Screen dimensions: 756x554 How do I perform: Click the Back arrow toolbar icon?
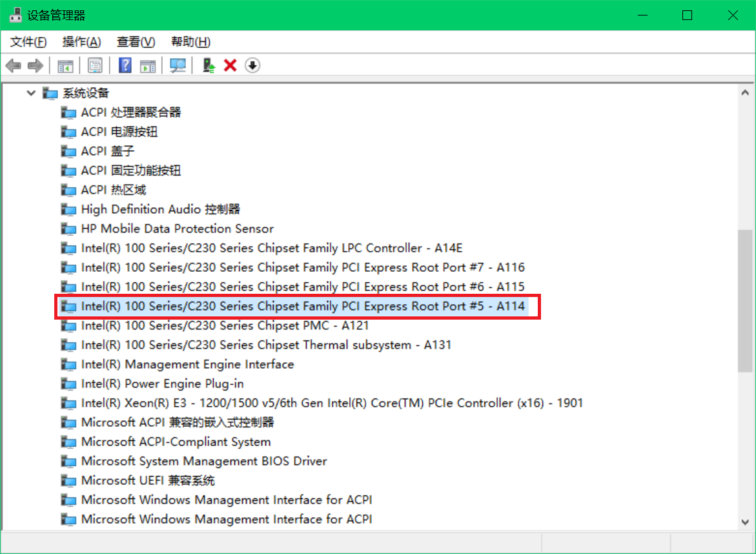point(13,65)
